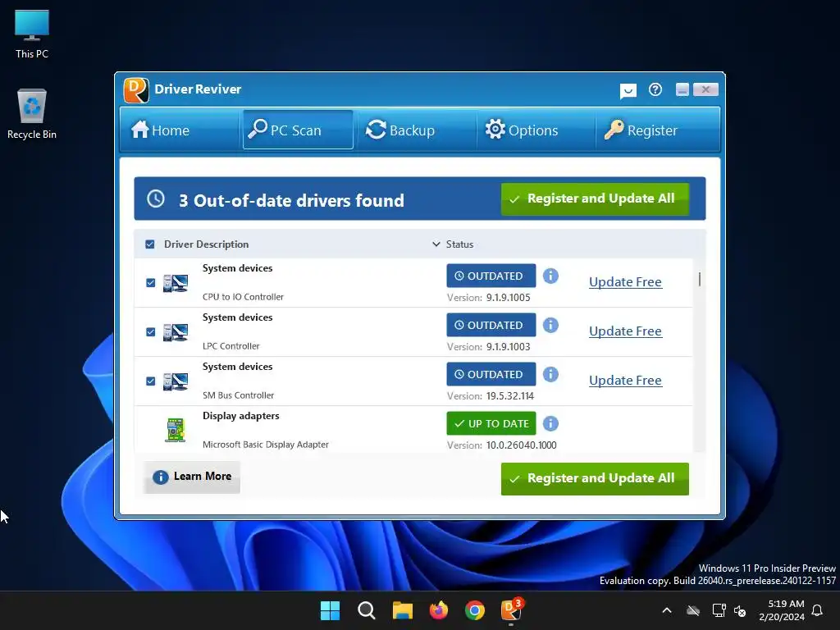Select 'Microsoft Basic Display Adapter' text
Image resolution: width=840 pixels, height=630 pixels.
point(266,445)
